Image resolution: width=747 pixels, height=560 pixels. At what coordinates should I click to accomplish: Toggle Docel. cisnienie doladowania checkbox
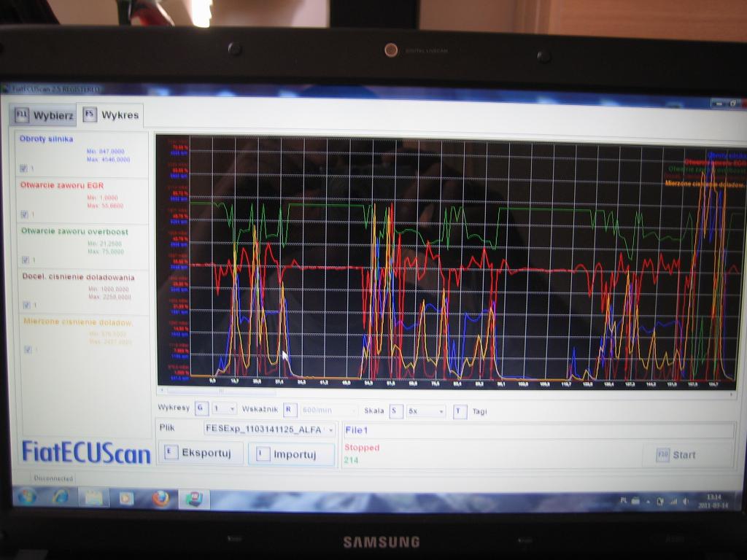[x=27, y=305]
